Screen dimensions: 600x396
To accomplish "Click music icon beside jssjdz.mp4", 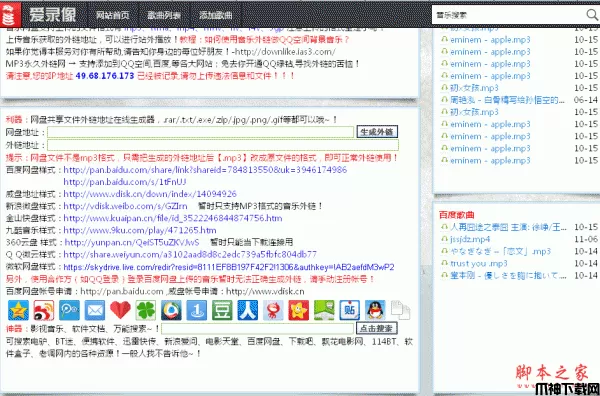I will [x=444, y=239].
